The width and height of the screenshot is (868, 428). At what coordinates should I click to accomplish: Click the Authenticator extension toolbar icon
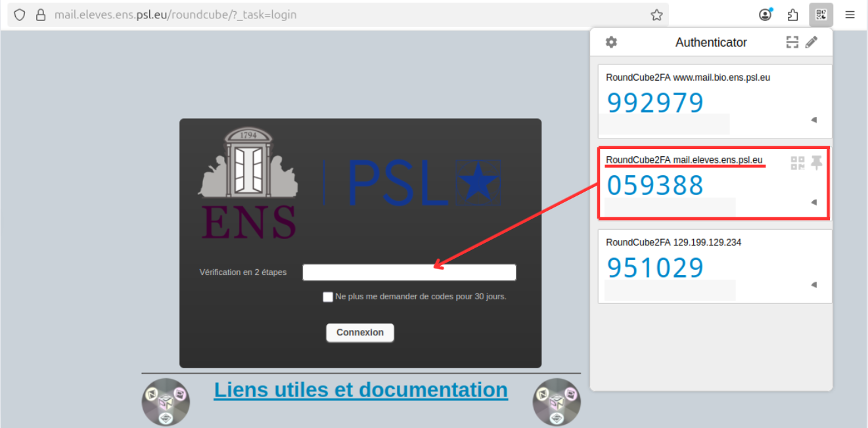pos(821,14)
